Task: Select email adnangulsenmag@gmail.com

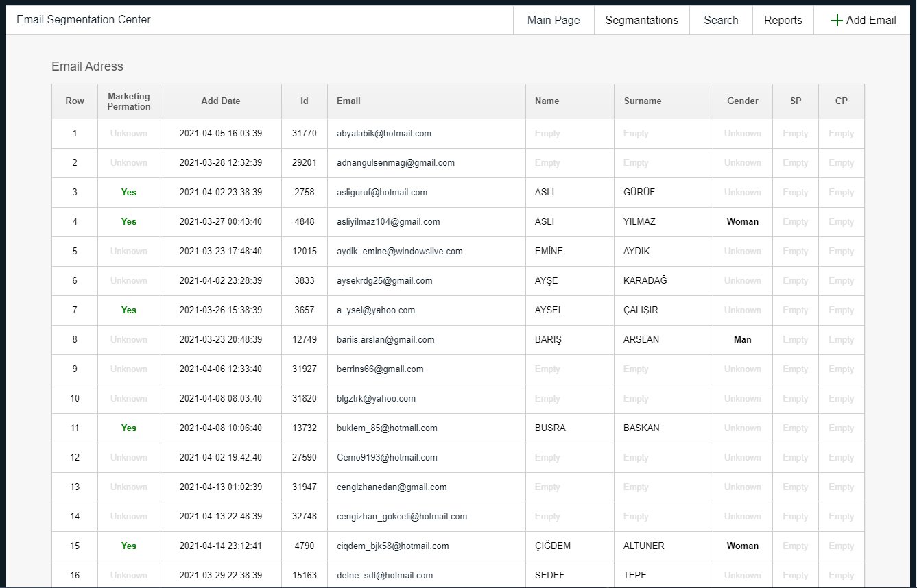Action: click(x=396, y=163)
